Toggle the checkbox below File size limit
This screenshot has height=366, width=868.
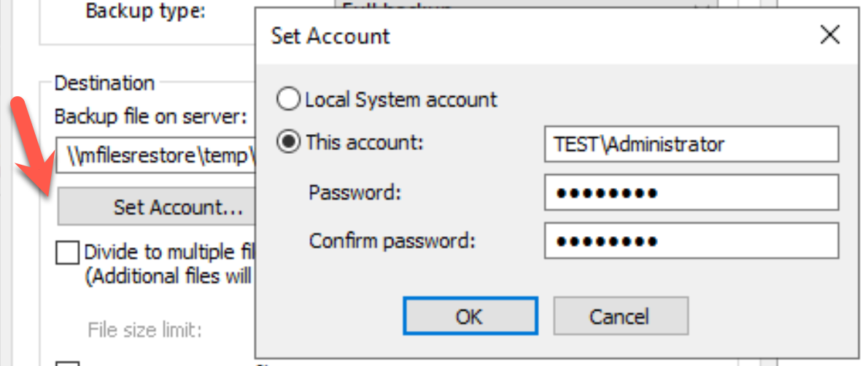tap(67, 365)
